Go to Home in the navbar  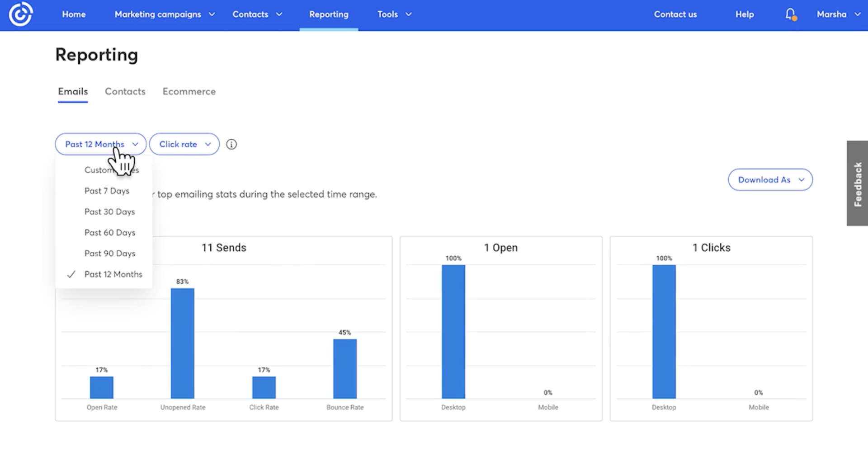[74, 14]
